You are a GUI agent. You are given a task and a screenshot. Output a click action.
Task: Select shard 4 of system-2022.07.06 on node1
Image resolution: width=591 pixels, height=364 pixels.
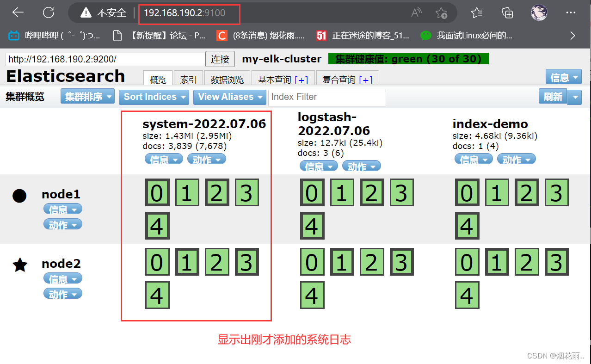click(x=157, y=225)
